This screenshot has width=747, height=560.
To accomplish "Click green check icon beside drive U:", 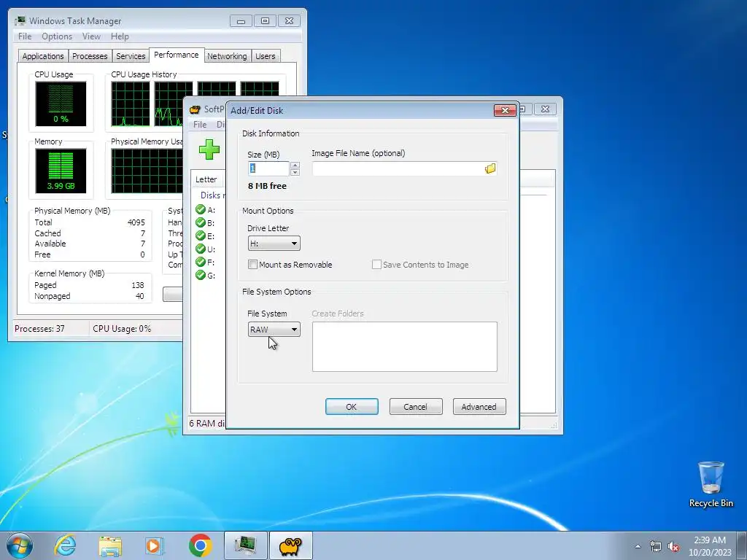I will coord(201,249).
